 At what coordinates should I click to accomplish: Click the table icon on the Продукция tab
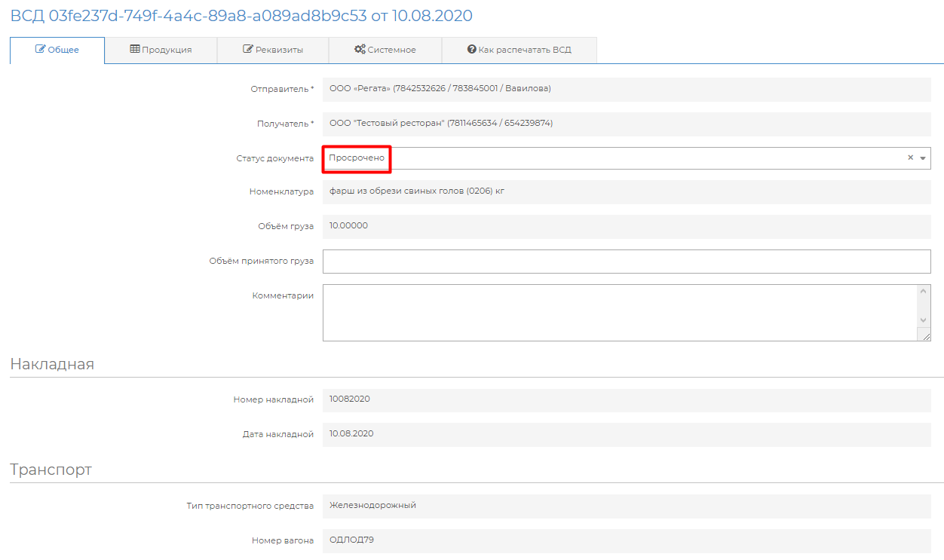135,50
